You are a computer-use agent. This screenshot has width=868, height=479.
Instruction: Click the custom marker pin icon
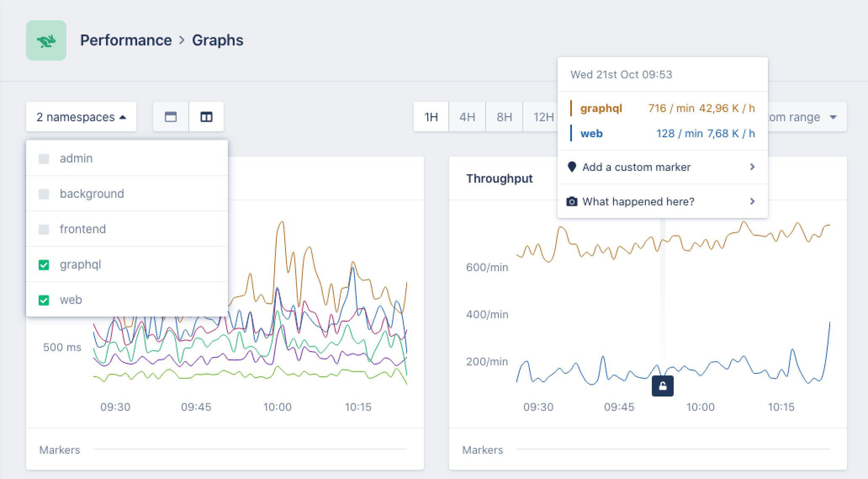[x=572, y=167]
